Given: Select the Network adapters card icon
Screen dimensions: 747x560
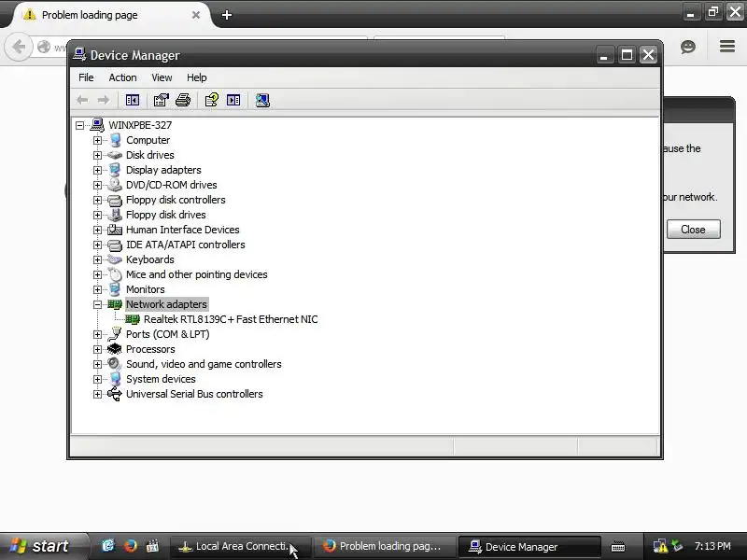Looking at the screenshot, I should 115,304.
